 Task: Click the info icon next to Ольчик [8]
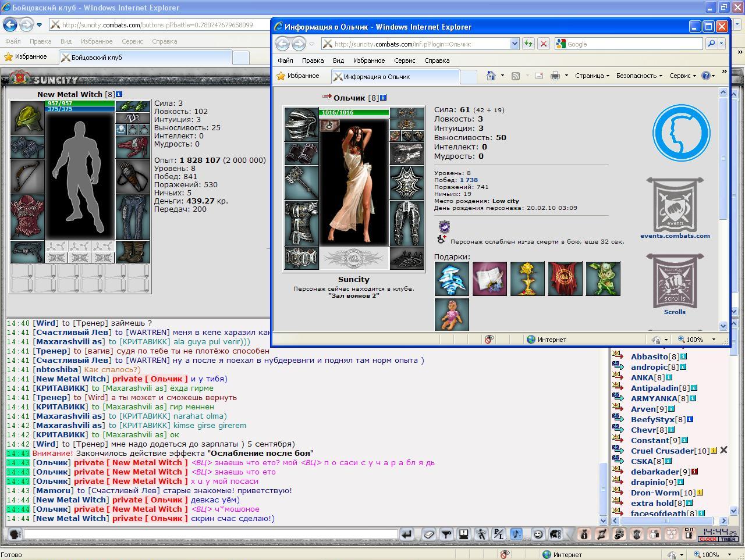(383, 98)
